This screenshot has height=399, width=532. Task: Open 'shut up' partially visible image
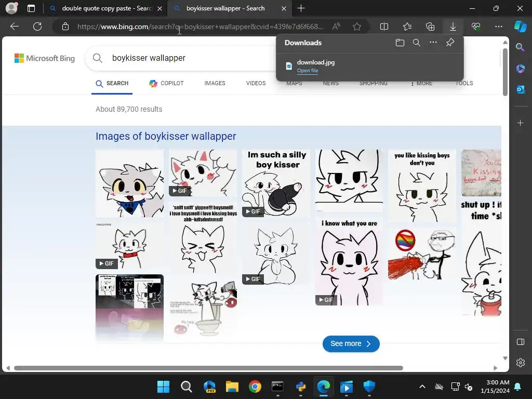point(481,258)
